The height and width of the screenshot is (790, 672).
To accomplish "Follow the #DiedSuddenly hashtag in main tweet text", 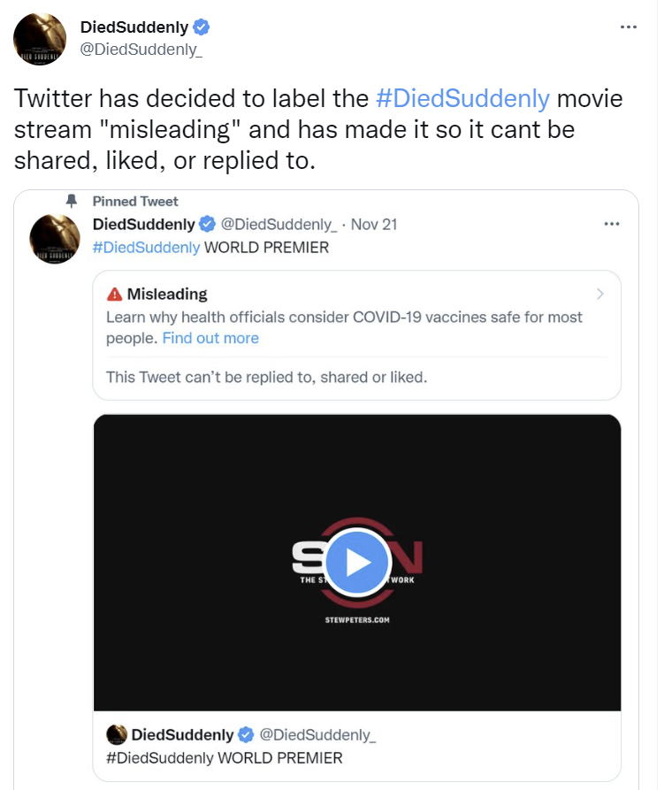I will (x=462, y=97).
